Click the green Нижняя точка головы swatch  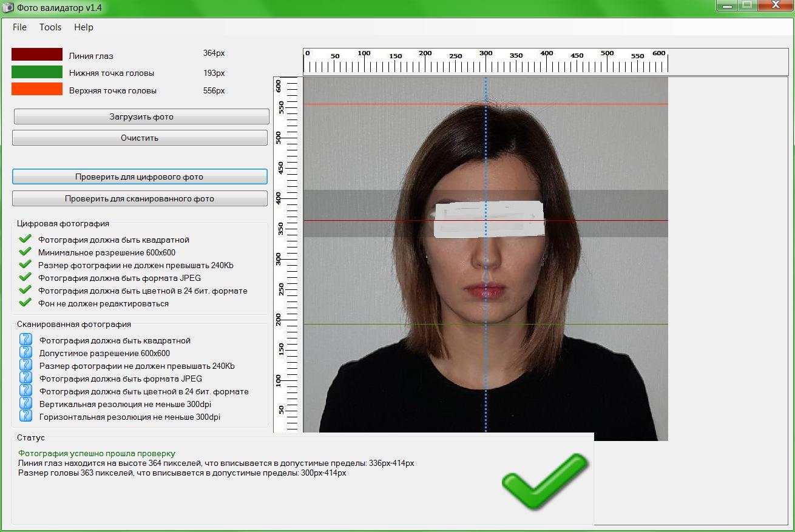[37, 72]
